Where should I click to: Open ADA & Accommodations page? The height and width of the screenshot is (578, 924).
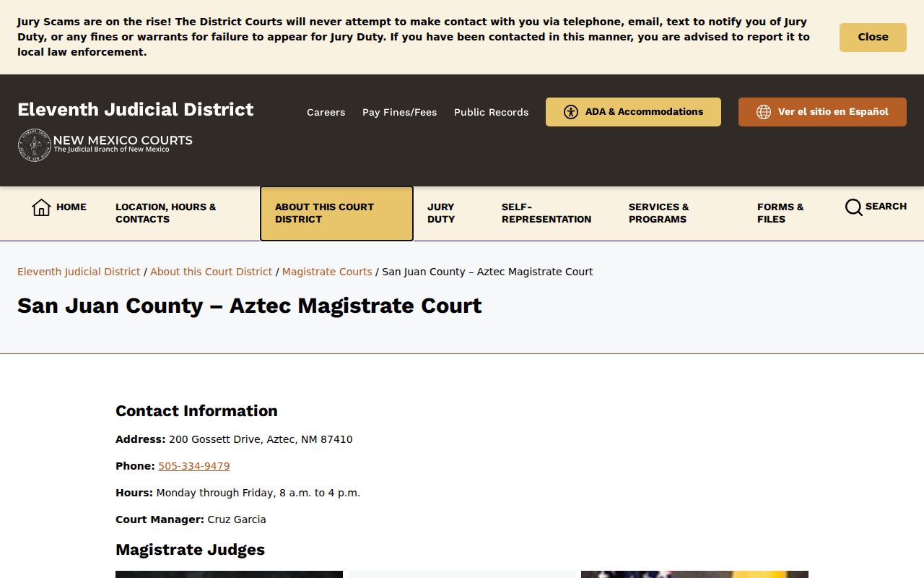(x=633, y=112)
